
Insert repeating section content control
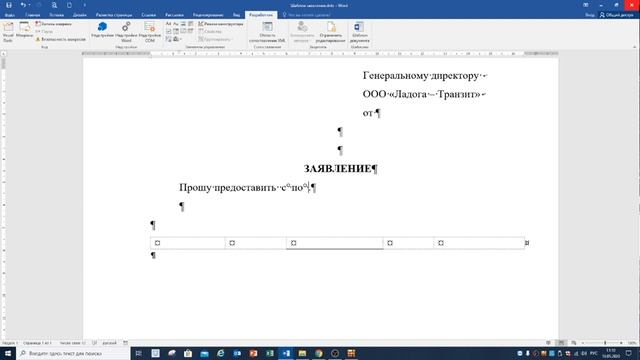click(168, 39)
